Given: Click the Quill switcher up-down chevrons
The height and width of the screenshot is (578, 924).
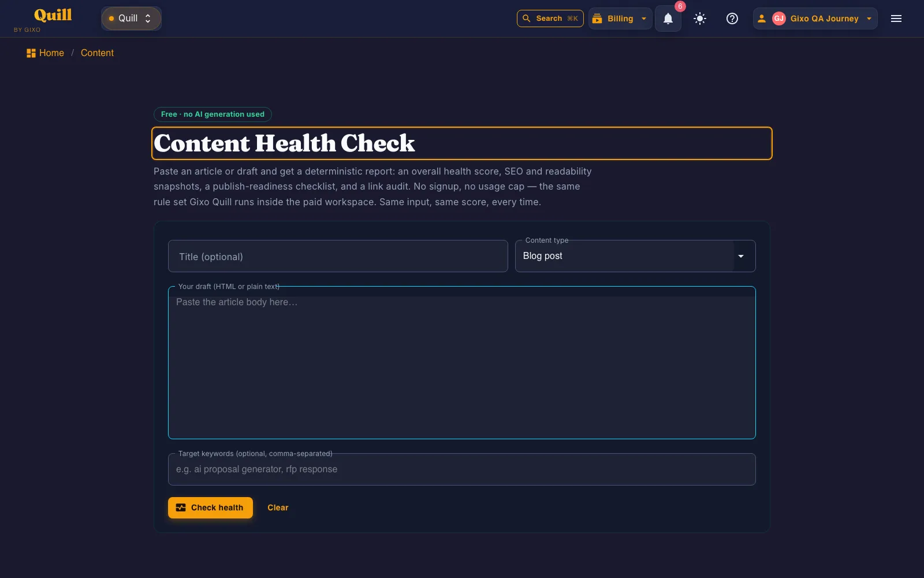Looking at the screenshot, I should tap(148, 18).
